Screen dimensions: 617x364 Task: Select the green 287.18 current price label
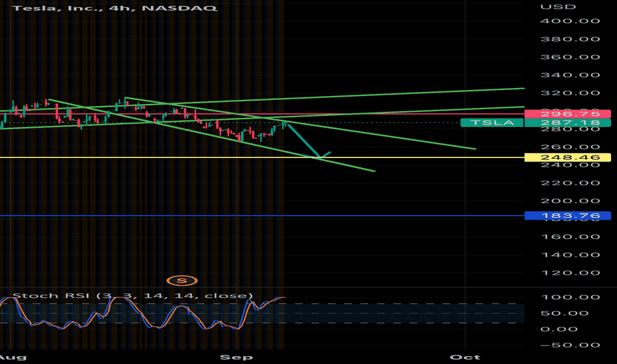[x=567, y=123]
